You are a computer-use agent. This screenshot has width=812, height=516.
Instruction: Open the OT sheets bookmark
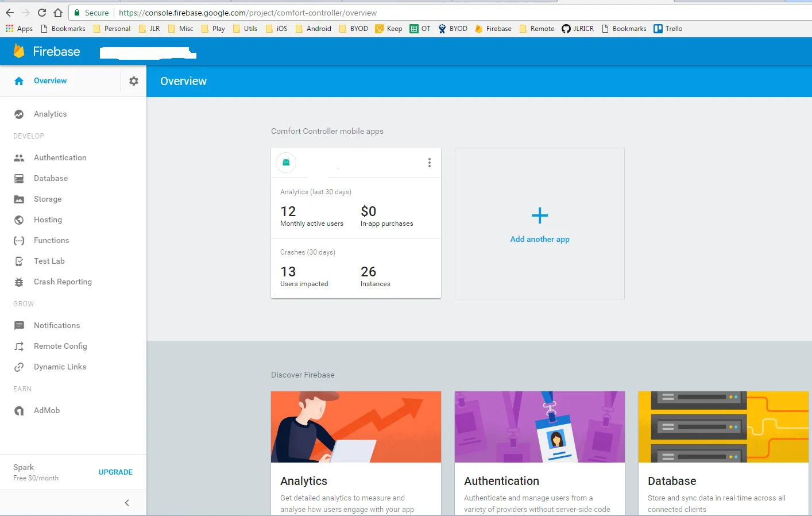420,29
